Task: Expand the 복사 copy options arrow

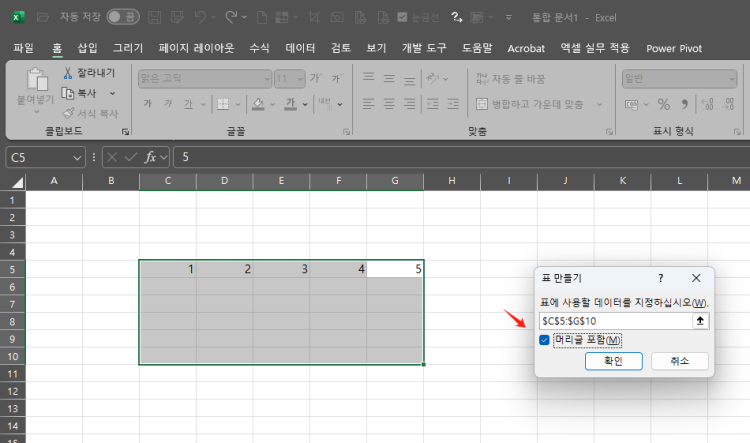Action: tap(112, 93)
